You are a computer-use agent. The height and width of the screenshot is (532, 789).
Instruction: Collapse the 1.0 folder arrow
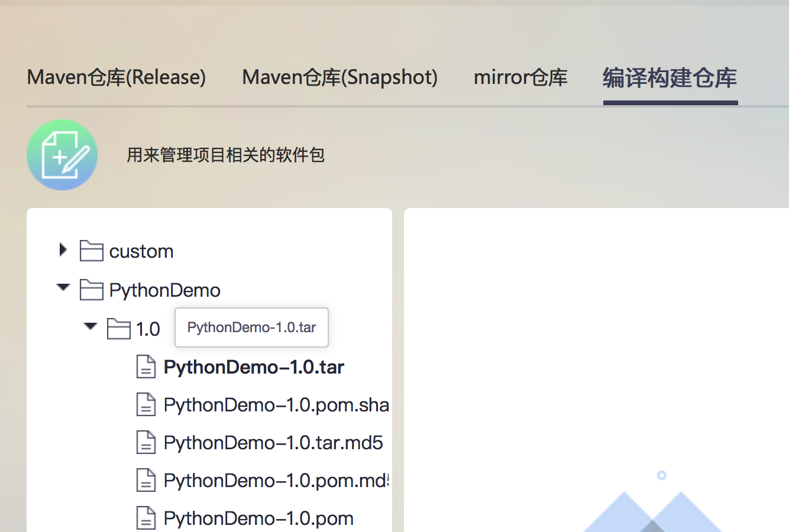90,326
